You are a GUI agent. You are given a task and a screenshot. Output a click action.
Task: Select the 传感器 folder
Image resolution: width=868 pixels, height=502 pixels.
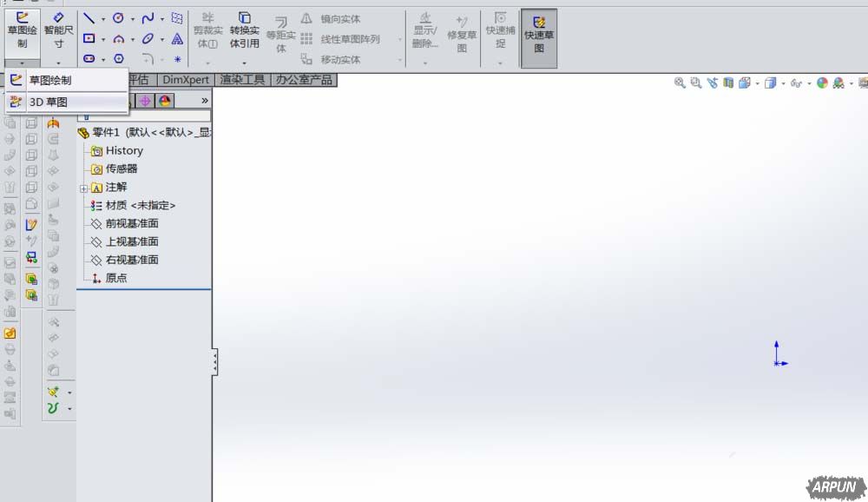(115, 169)
